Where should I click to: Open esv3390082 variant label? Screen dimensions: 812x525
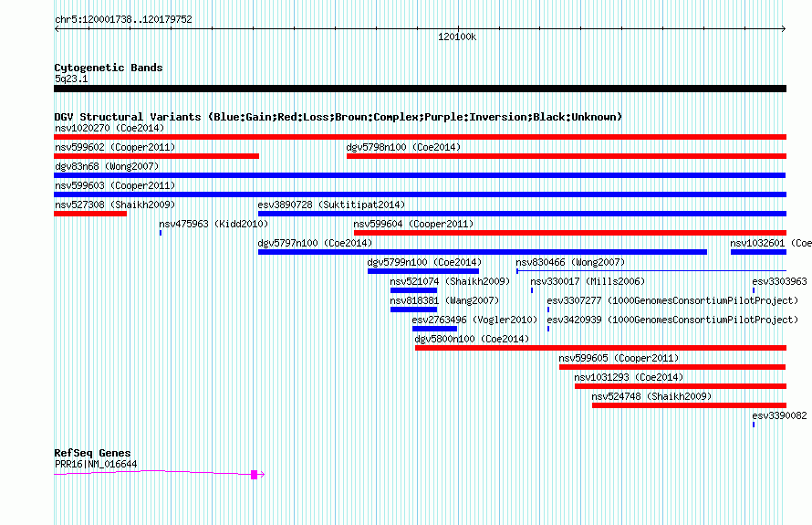779,415
